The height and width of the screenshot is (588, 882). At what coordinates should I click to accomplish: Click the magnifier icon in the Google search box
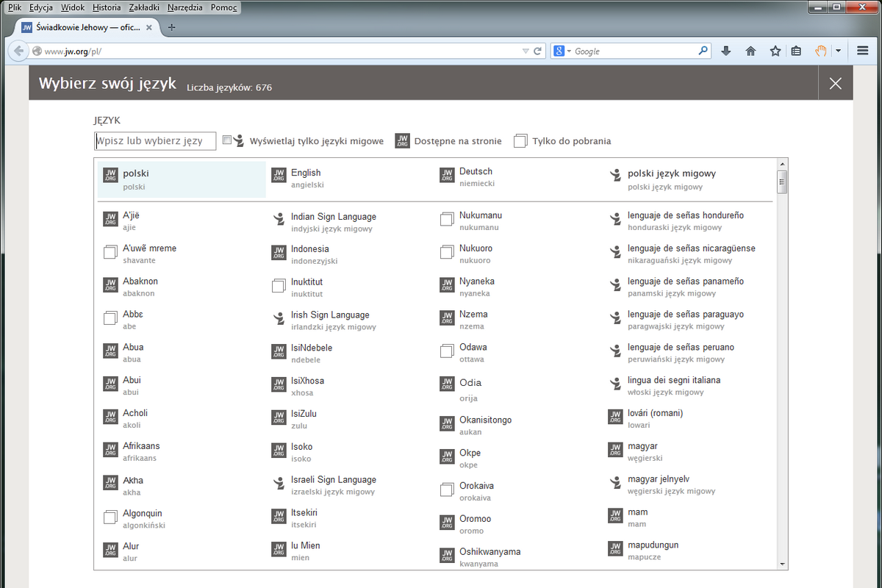coord(703,51)
